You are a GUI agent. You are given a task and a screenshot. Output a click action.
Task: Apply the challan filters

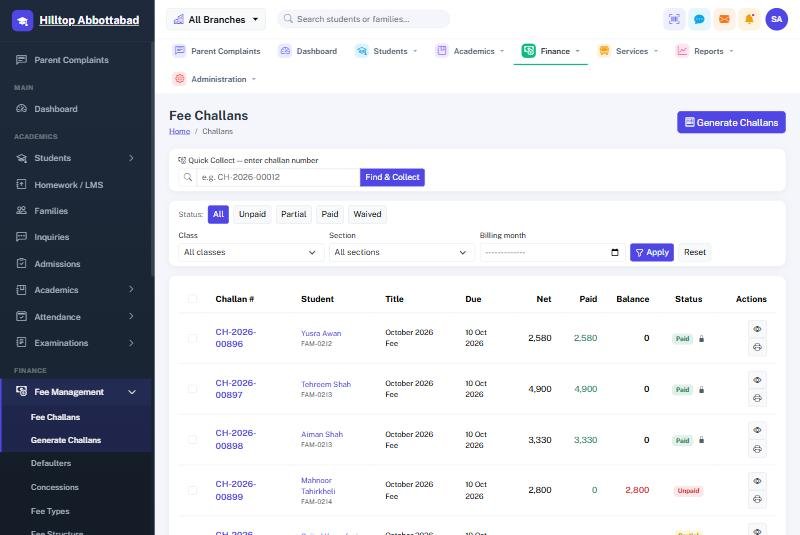tap(652, 252)
